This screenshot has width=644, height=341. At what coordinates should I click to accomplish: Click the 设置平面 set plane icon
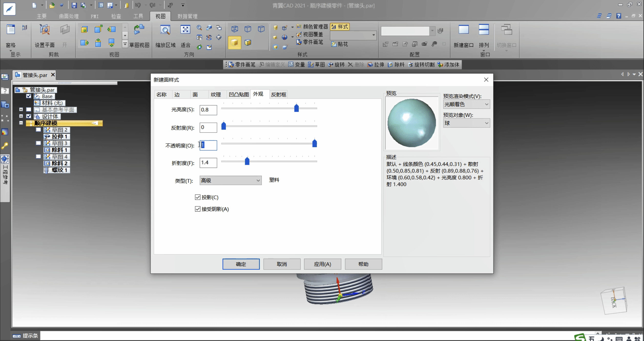pos(45,30)
